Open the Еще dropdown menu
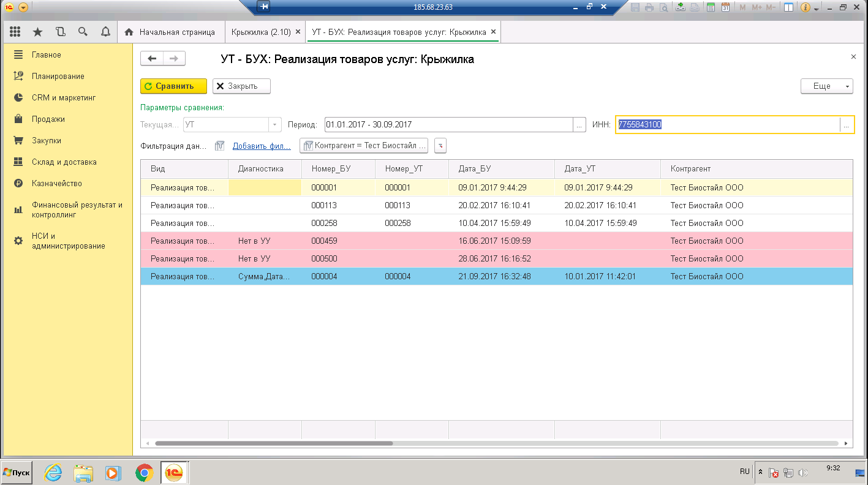Viewport: 868px width, 485px height. coord(826,86)
